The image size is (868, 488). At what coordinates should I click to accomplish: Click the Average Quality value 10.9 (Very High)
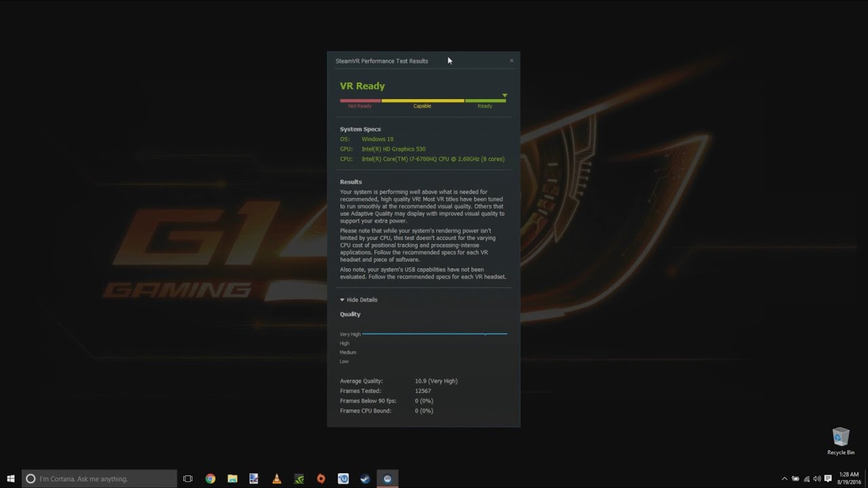436,381
